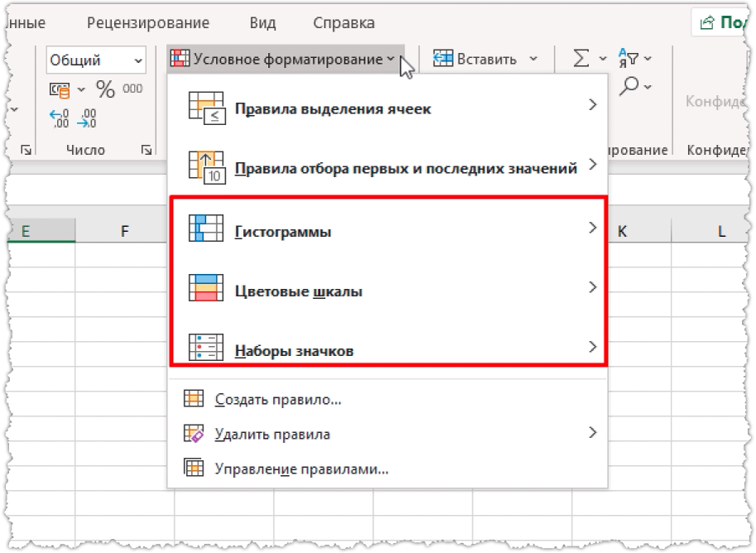Viewport: 756px width, 553px height.
Task: Click the top/bottom rules icon with 10
Action: coord(206,167)
